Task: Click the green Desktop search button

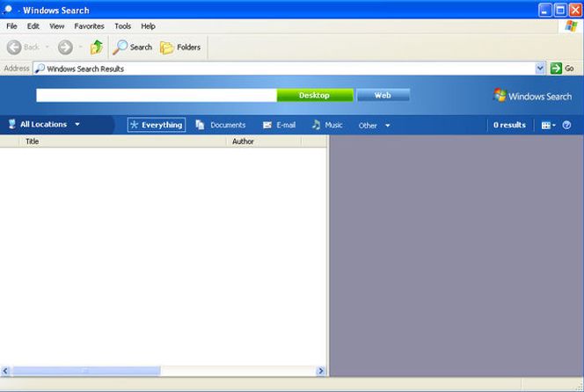Action: coord(315,95)
